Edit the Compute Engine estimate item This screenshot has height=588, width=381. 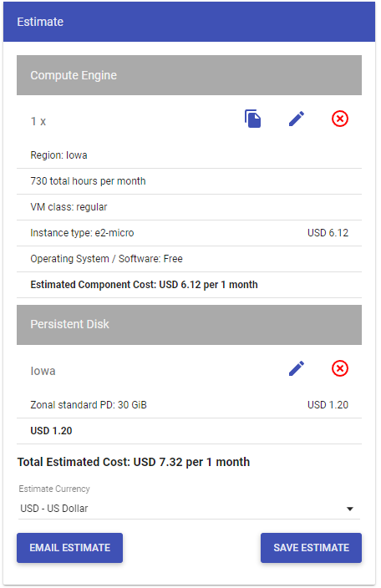[297, 119]
